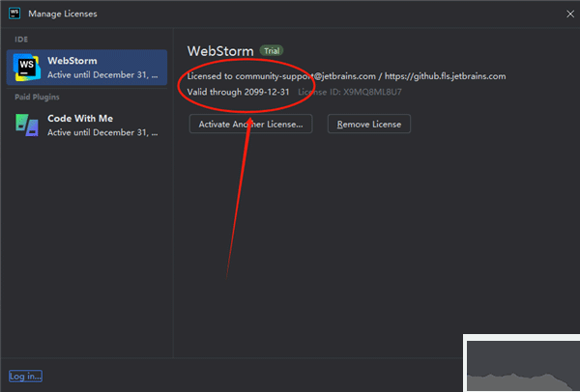Click the 'Valid through 2099-12-31' text
Screen dimensions: 580x392
point(238,92)
